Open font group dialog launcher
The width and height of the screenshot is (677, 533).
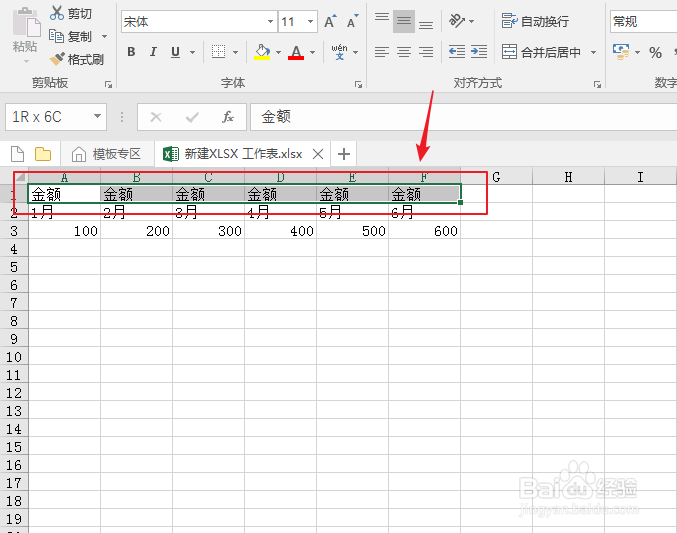358,85
